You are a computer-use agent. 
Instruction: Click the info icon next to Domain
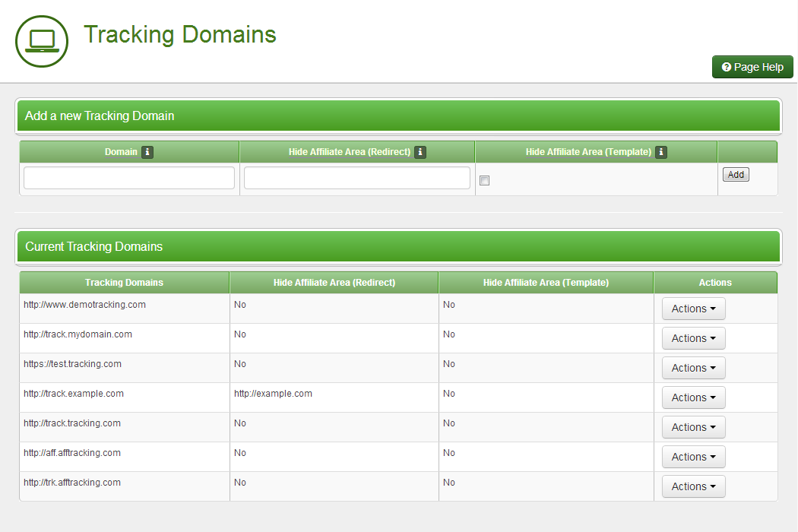(x=147, y=152)
